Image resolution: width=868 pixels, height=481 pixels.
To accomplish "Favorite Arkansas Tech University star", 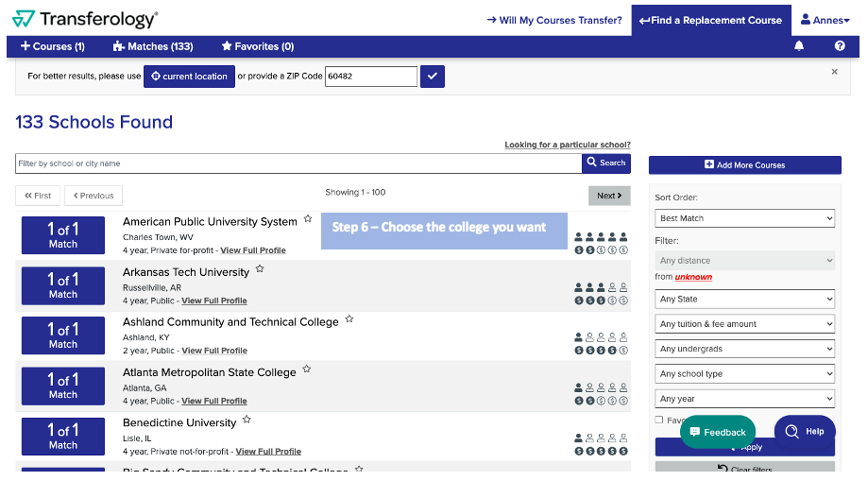I will click(260, 269).
